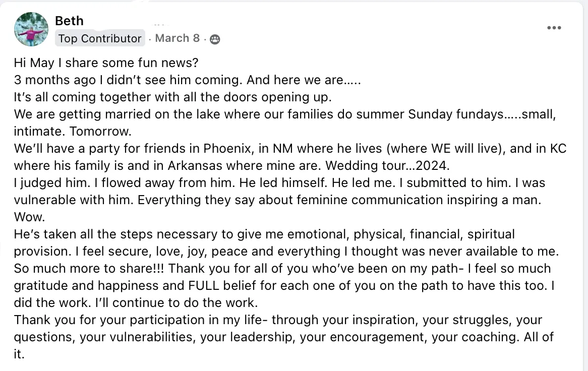Open the three-dot post options menu
This screenshot has height=371, width=588.
click(554, 28)
